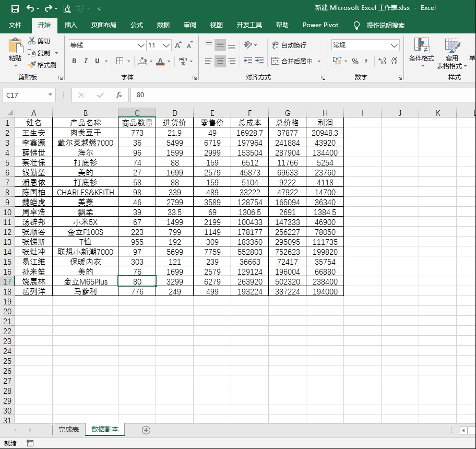
Task: Select cell containing 金立M65Plus
Action: [85, 281]
